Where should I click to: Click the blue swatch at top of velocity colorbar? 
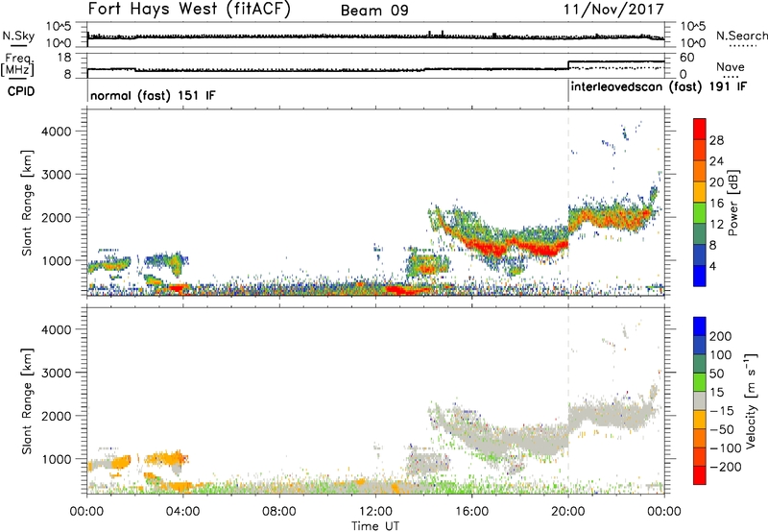pos(700,326)
